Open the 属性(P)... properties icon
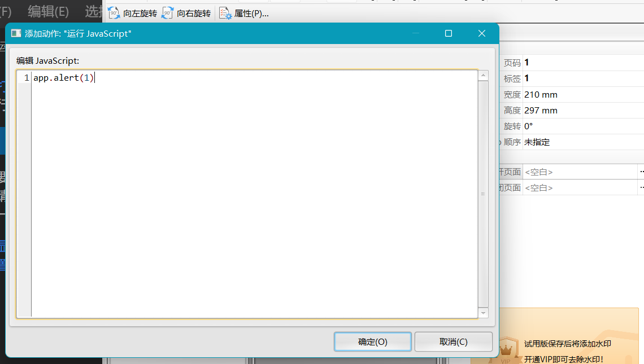Viewport: 644px width, 364px height. click(x=225, y=13)
